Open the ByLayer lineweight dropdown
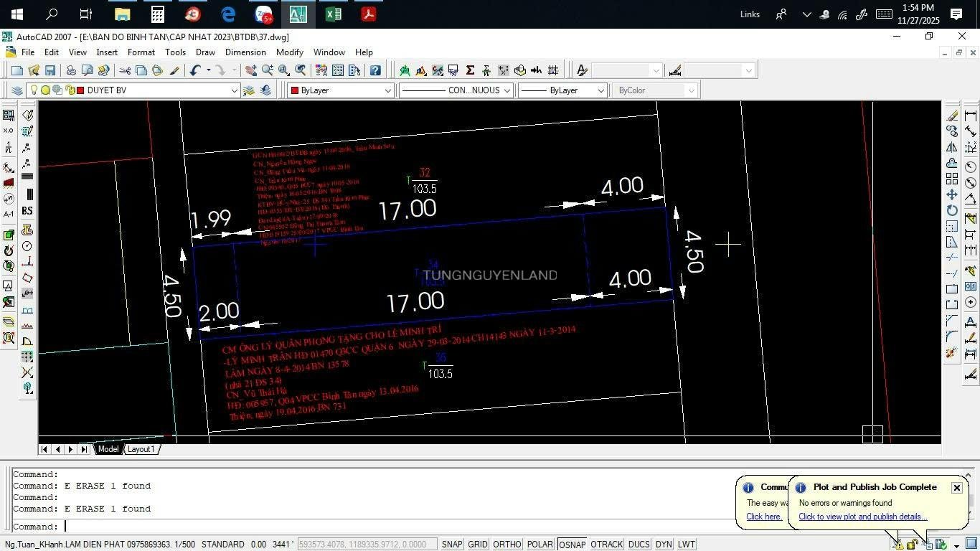 600,90
